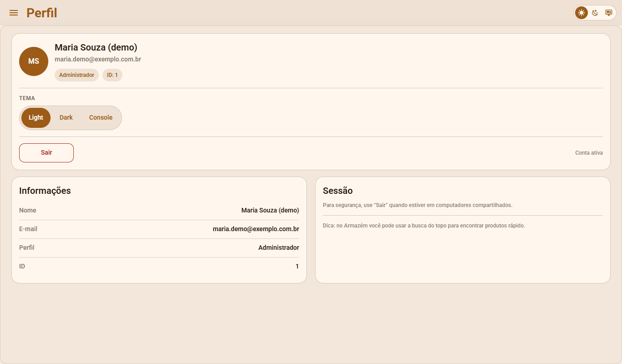622x364 pixels.
Task: Click the Armazém search tip text
Action: coord(424,226)
